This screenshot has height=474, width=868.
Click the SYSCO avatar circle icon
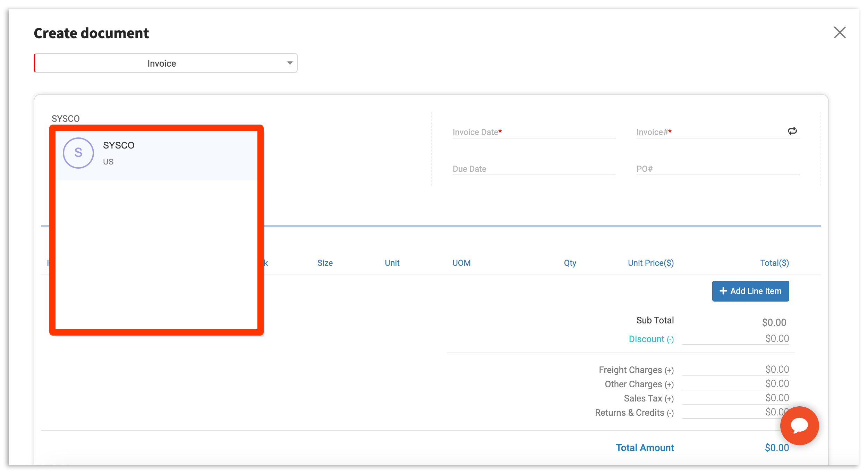click(x=78, y=153)
